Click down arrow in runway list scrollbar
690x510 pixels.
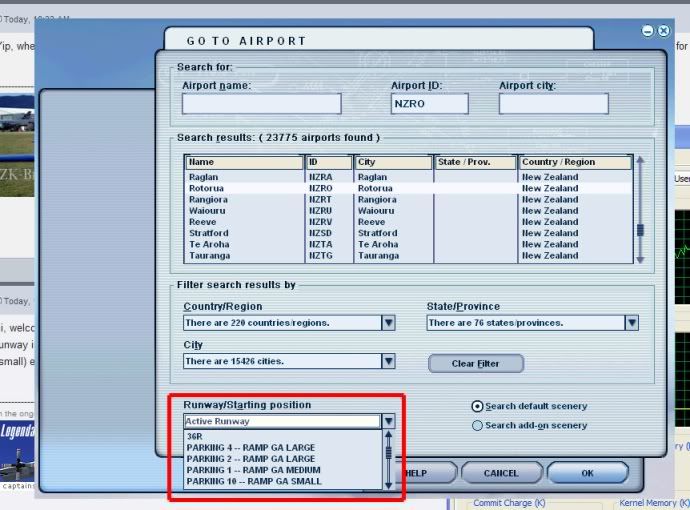(389, 484)
